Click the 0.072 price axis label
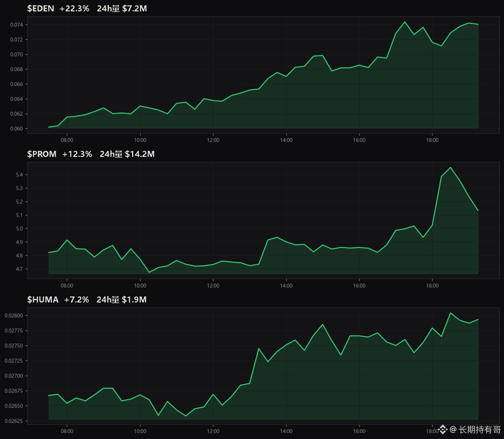 click(x=16, y=39)
